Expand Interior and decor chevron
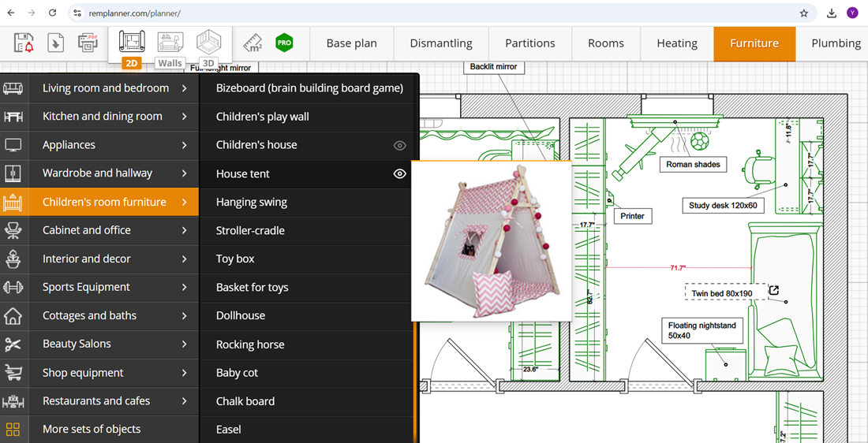 pos(185,259)
